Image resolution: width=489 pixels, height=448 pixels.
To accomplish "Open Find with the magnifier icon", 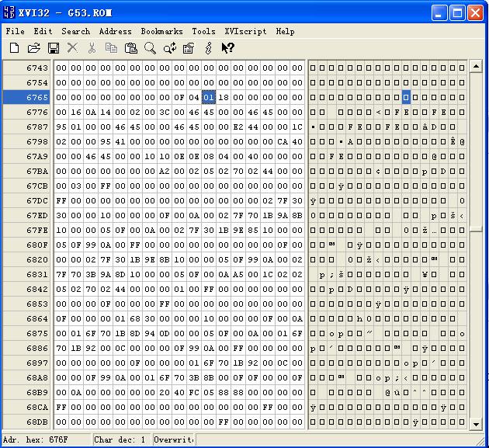I will click(x=150, y=48).
